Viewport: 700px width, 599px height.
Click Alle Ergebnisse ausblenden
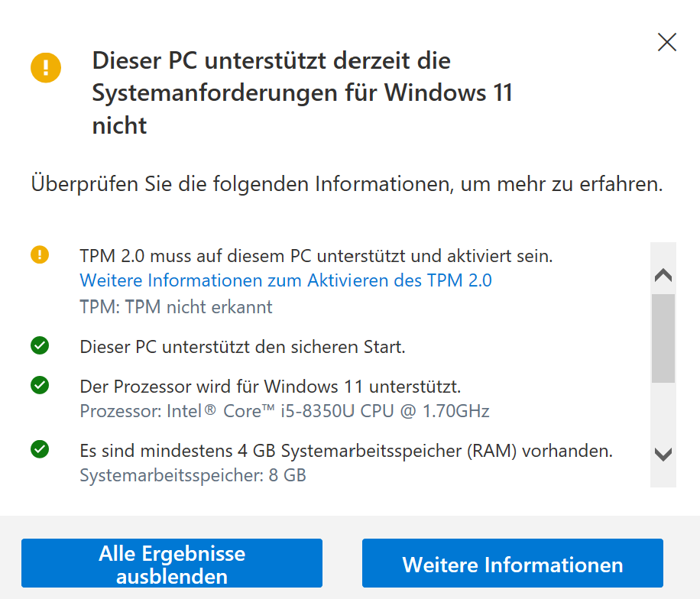172,563
